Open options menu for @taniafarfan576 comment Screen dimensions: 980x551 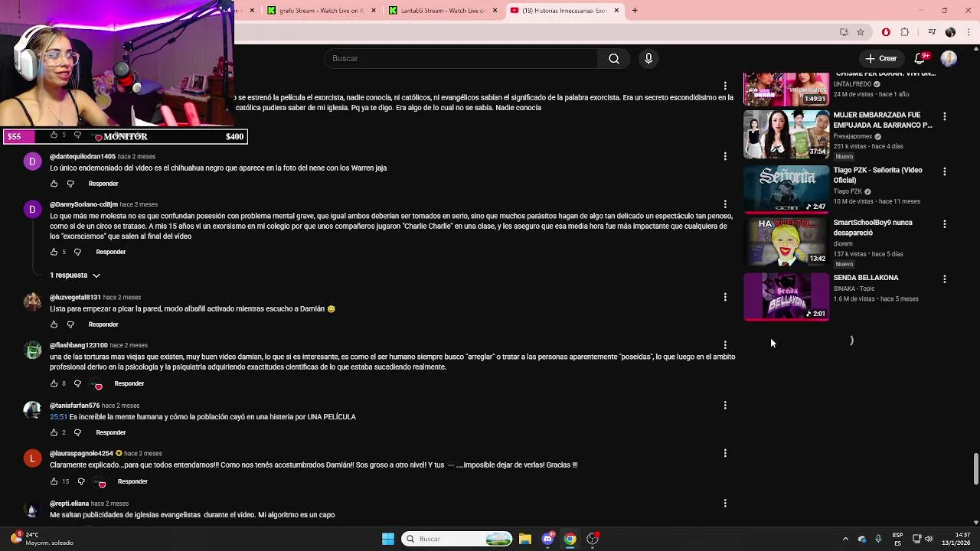725,405
